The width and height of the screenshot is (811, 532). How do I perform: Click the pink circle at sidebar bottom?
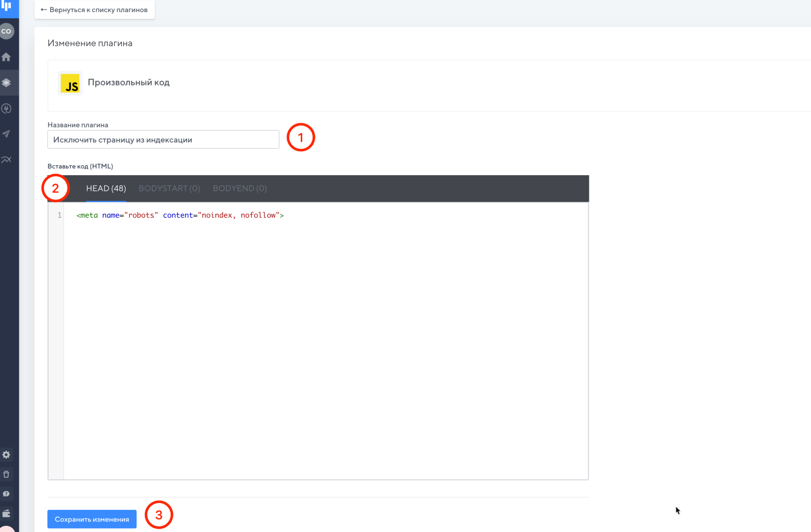7,529
